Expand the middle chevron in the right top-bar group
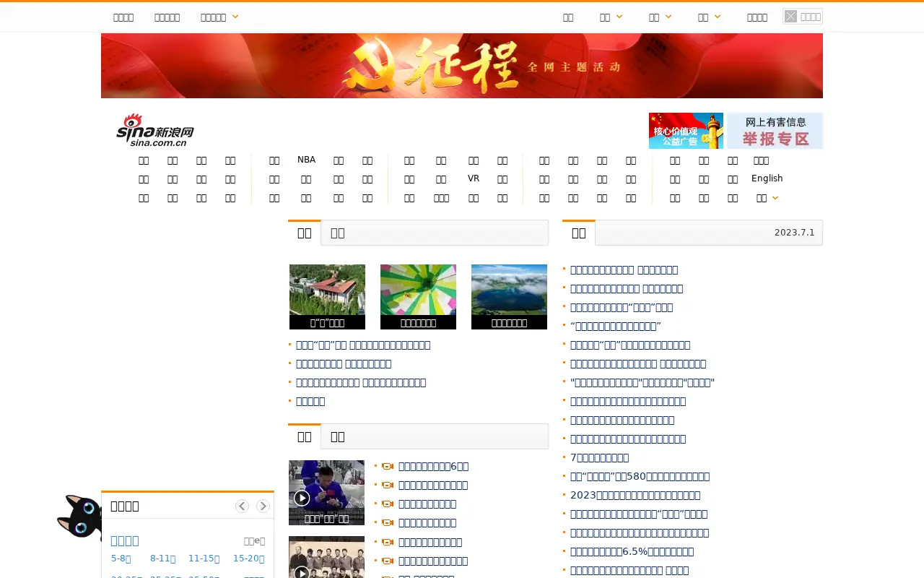The image size is (924, 578). 668,17
